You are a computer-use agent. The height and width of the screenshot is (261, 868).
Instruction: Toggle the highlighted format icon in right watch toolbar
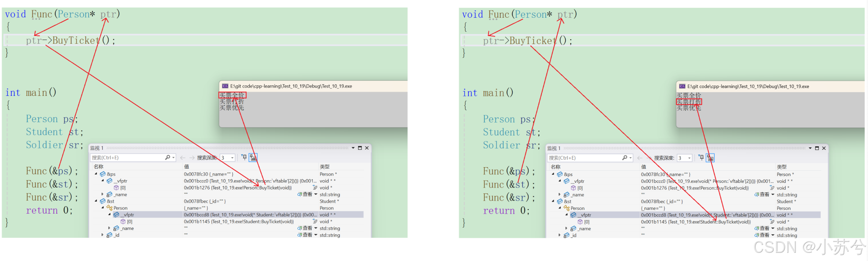pyautogui.click(x=710, y=158)
